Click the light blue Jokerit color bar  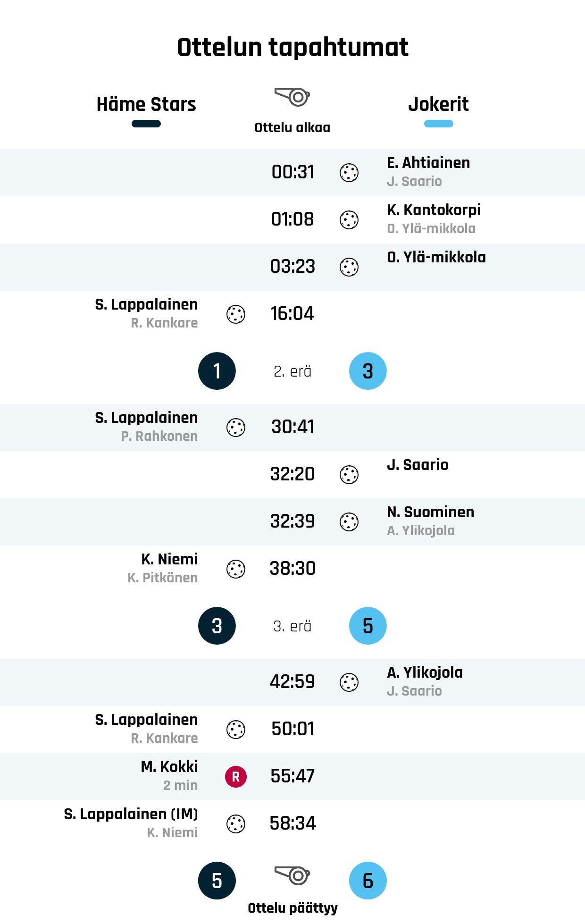coord(438,124)
